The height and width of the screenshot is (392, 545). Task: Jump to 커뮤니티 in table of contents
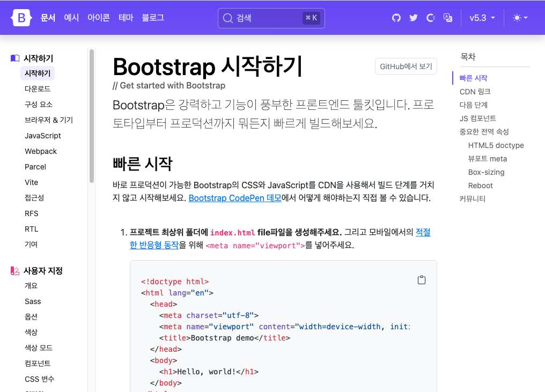coord(473,199)
